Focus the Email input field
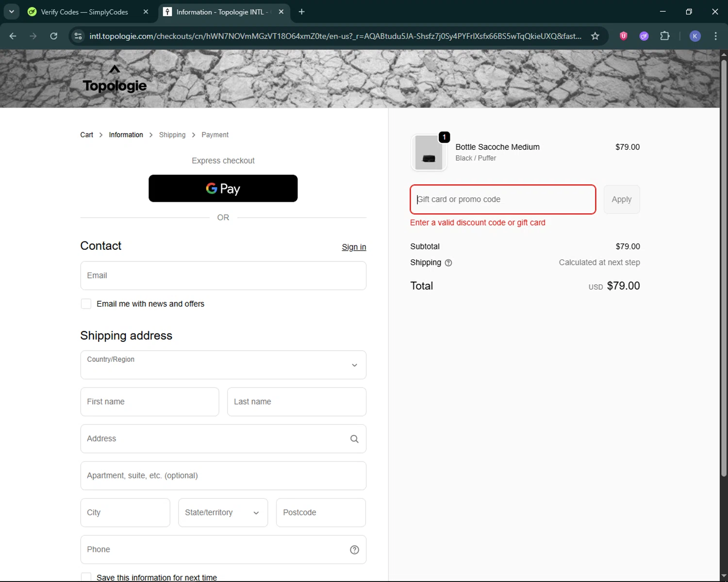Viewport: 728px width, 582px height. [x=223, y=275]
